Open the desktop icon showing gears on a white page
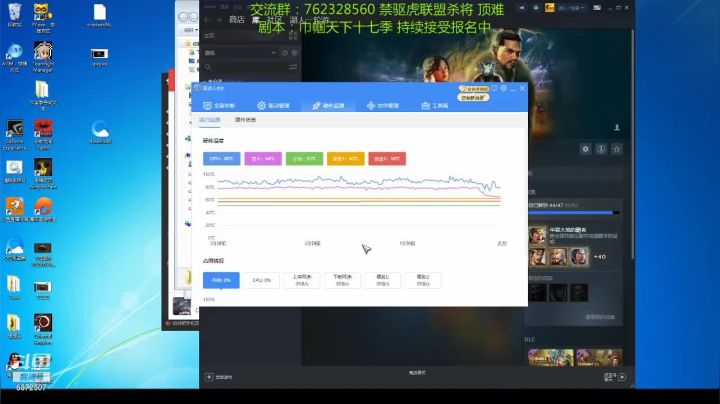The height and width of the screenshot is (404, 720). click(x=15, y=171)
